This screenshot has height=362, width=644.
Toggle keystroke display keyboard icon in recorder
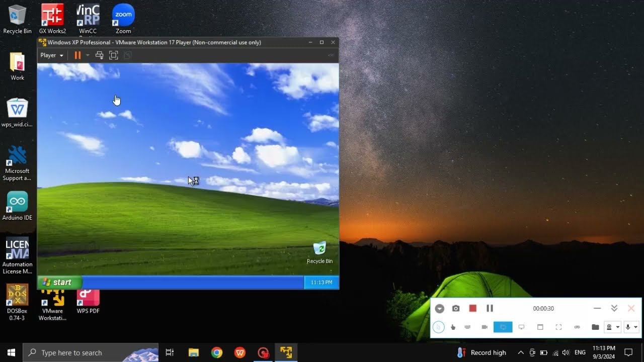tap(467, 327)
